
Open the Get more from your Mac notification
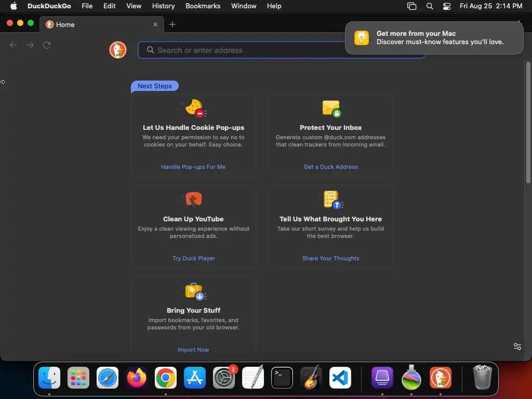(434, 37)
